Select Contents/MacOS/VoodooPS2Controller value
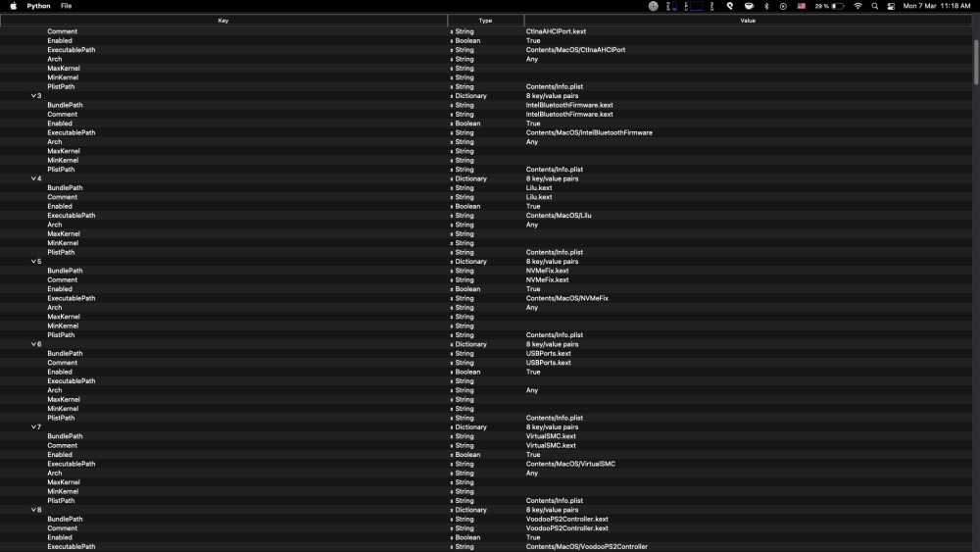This screenshot has height=552, width=980. click(586, 547)
